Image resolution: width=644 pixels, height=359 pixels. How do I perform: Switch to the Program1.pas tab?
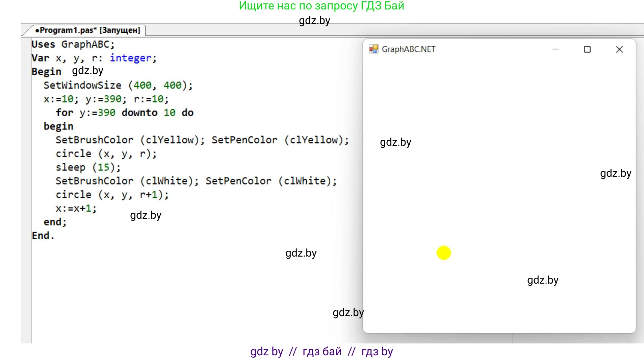88,30
